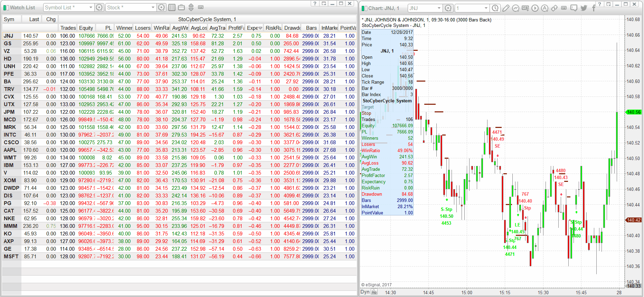Click the StoCyberCycle System, 1 group header
644x297 pixels.
pos(207,19)
